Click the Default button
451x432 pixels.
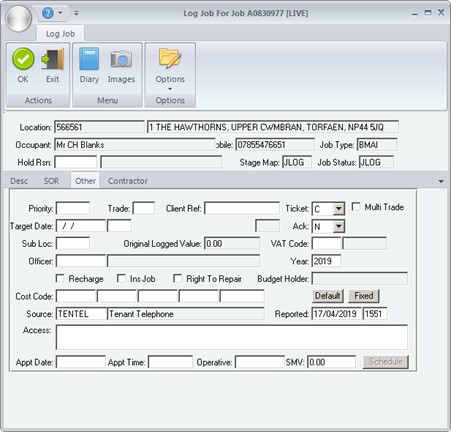tap(328, 296)
